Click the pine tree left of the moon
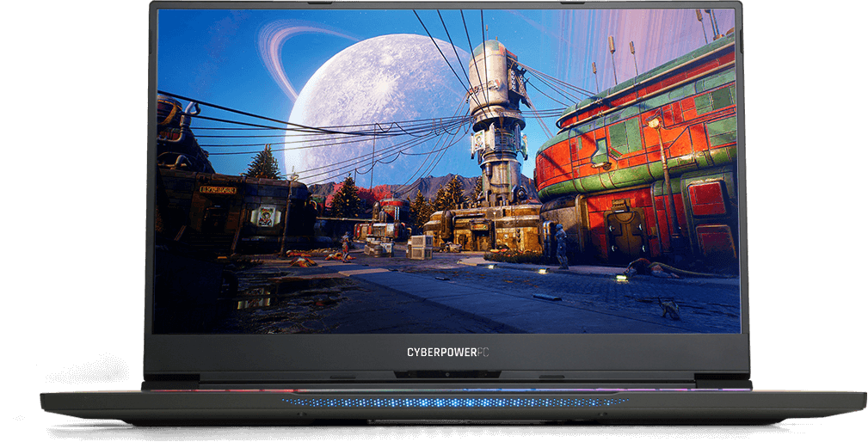The width and height of the screenshot is (868, 442). [265, 163]
